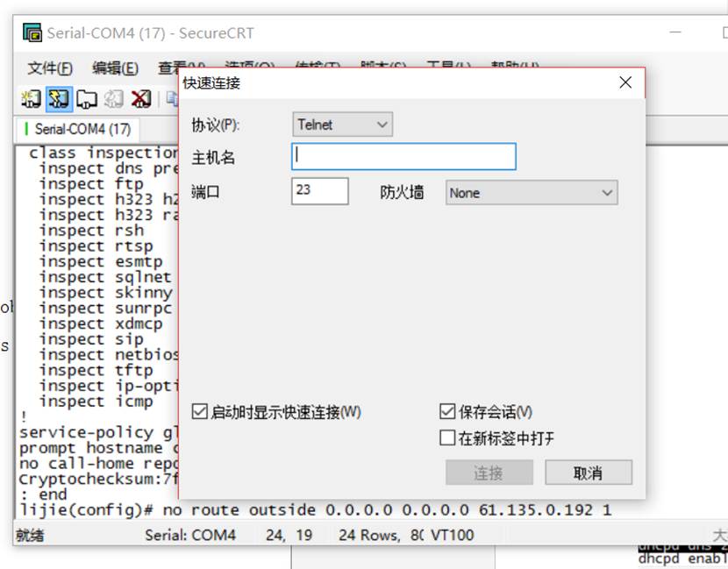Viewport: 728px width, 569px height.
Task: Expand the 防火墙 None dropdown
Action: [532, 193]
